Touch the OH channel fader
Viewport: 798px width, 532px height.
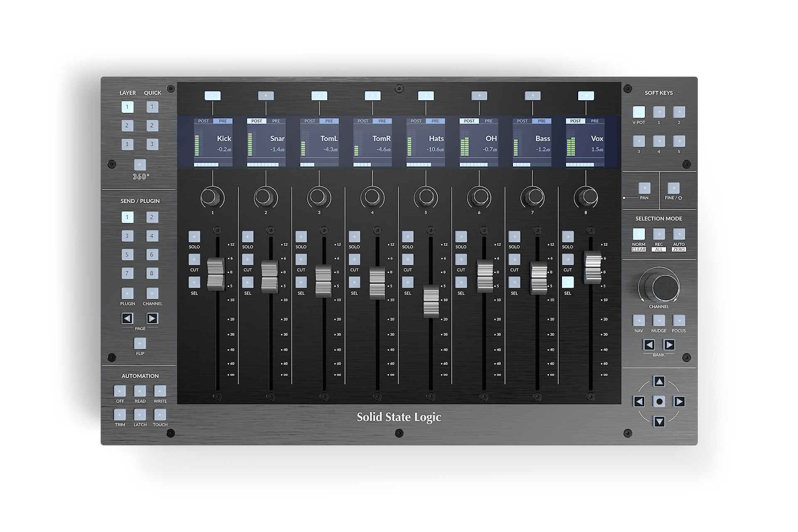tap(485, 276)
